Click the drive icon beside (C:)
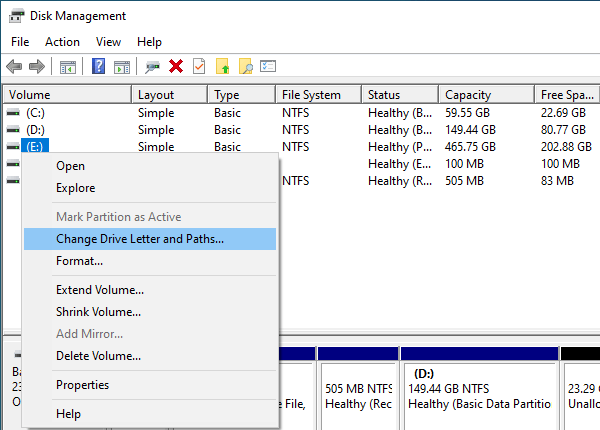The width and height of the screenshot is (600, 430). click(13, 112)
